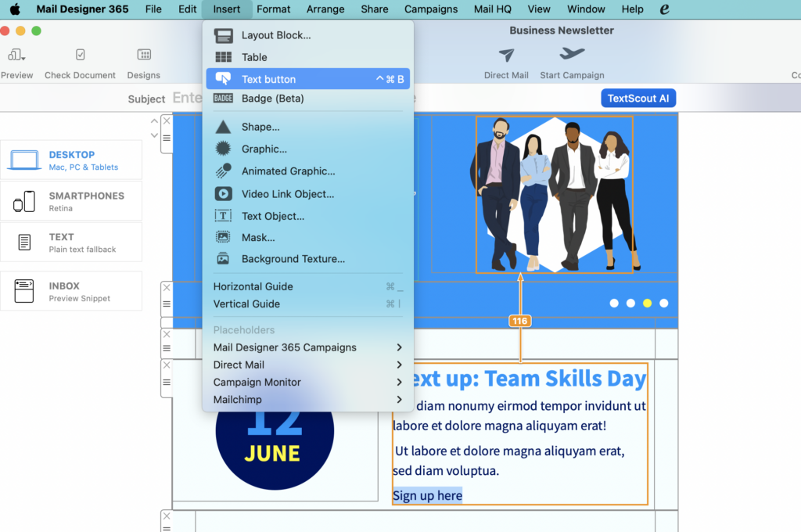Open the Help menu
This screenshot has width=801, height=532.
tap(632, 9)
